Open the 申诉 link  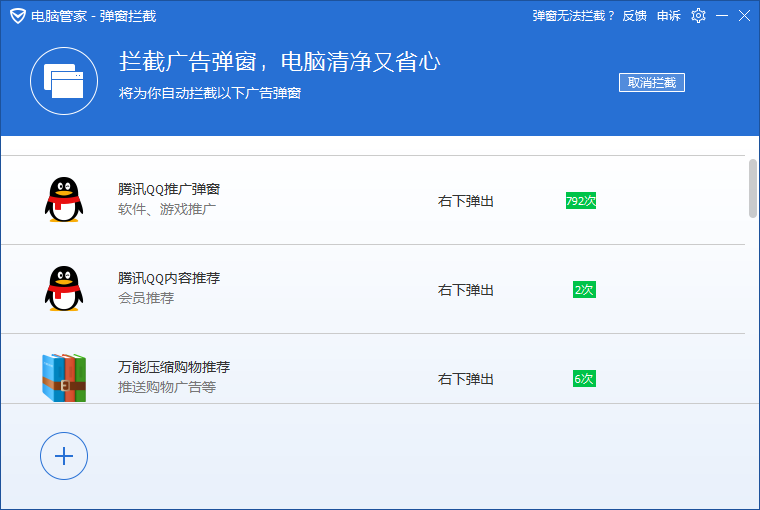pos(669,16)
